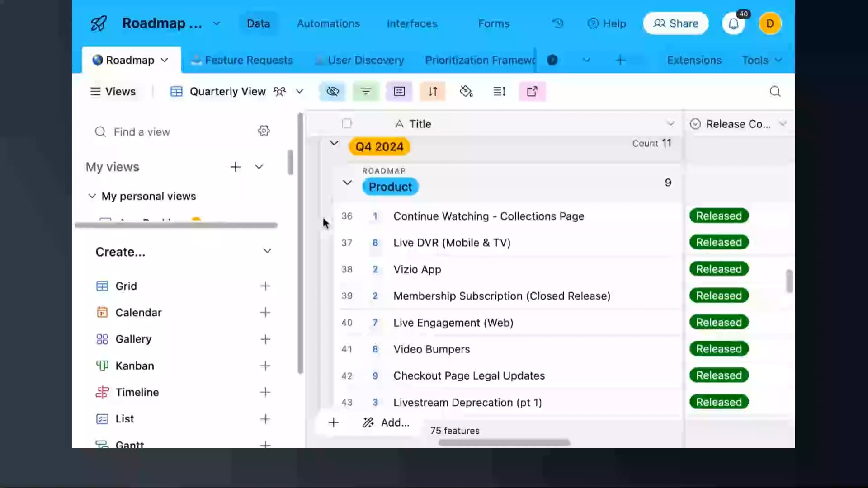Viewport: 868px width, 488px height.
Task: Open the Automations tab
Action: (x=328, y=23)
